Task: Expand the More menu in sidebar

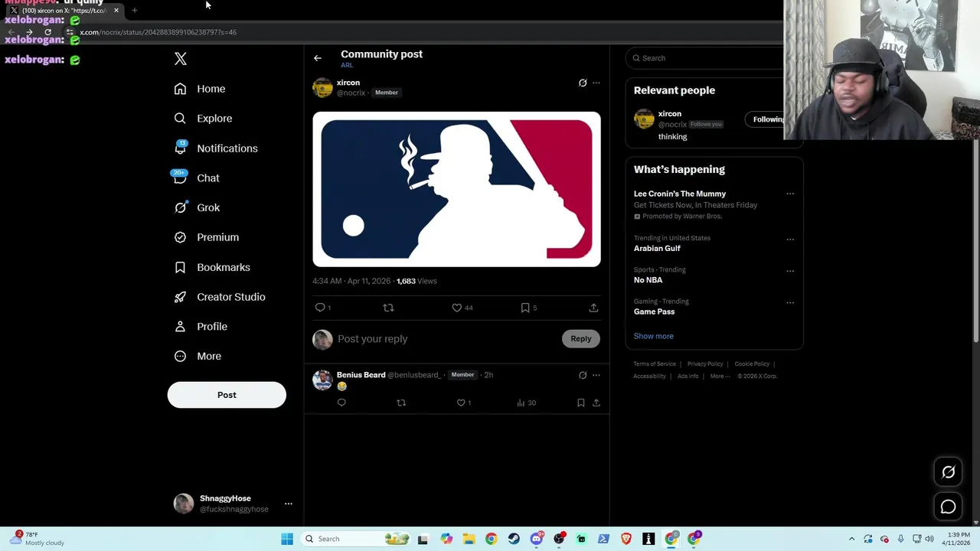Action: pos(198,356)
